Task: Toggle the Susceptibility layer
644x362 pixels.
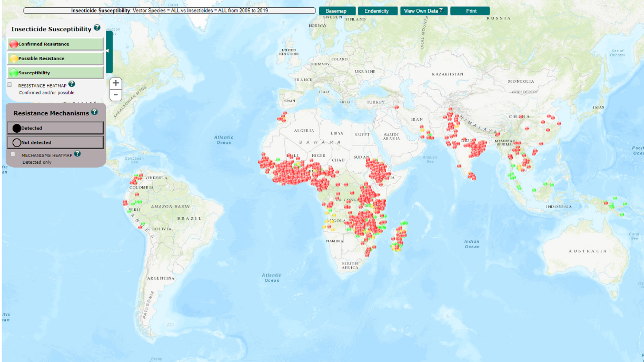Action: 55,73
